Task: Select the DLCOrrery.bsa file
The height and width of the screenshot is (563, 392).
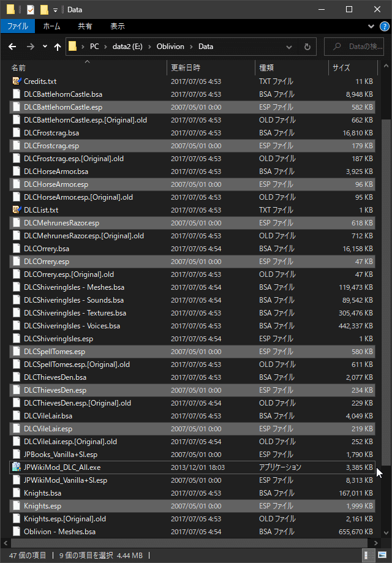Action: [x=192, y=249]
